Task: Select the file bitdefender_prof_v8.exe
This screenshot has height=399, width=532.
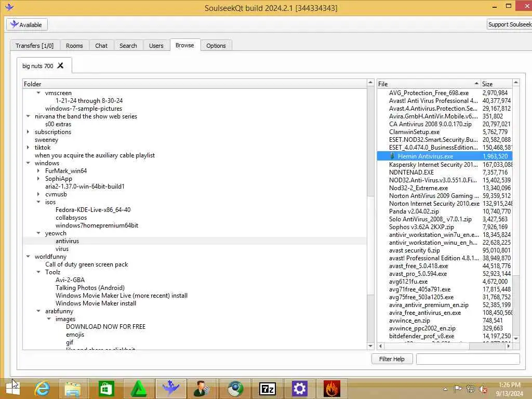Action: tap(421, 336)
